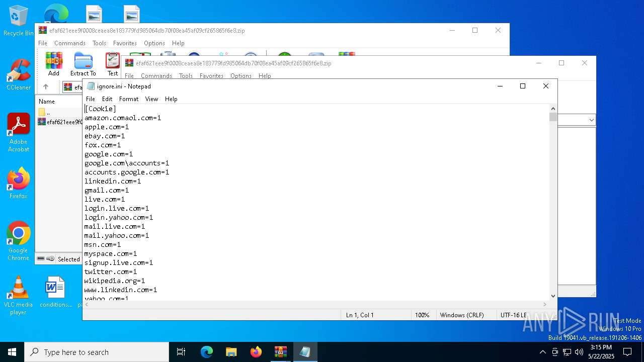Open Help menu in back WinRAR window
644x362 pixels.
(178, 43)
